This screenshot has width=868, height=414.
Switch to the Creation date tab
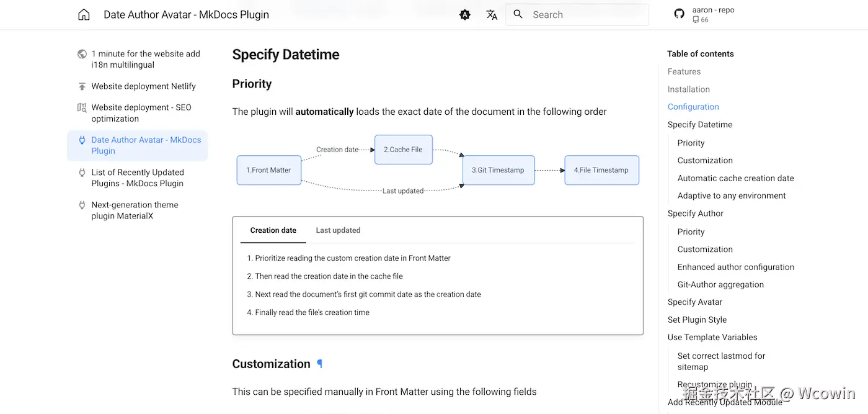pyautogui.click(x=273, y=230)
